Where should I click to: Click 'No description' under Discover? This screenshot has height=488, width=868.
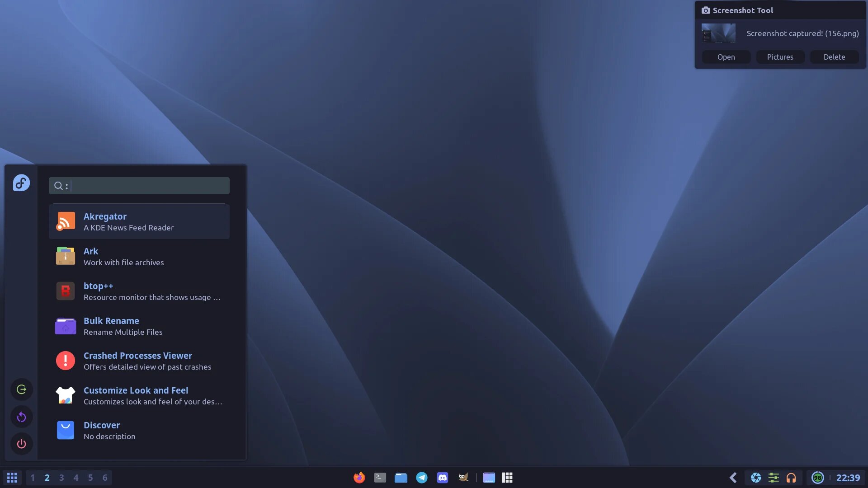[x=109, y=436]
